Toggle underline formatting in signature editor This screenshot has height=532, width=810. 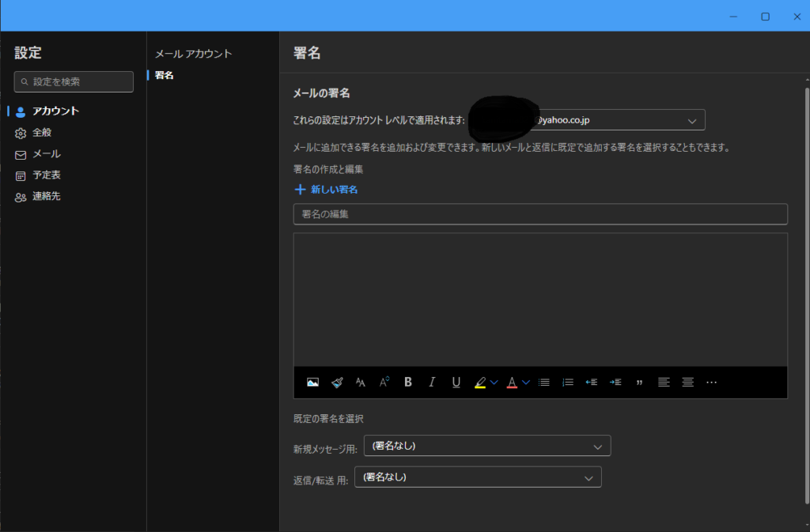point(456,383)
